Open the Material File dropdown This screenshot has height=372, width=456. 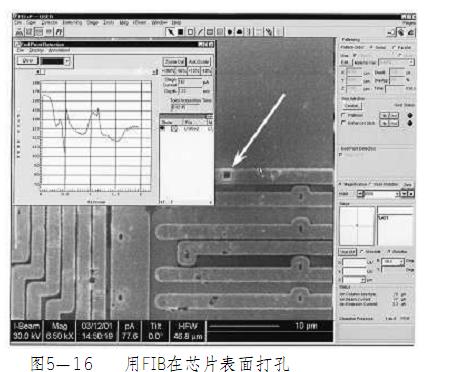pos(396,62)
